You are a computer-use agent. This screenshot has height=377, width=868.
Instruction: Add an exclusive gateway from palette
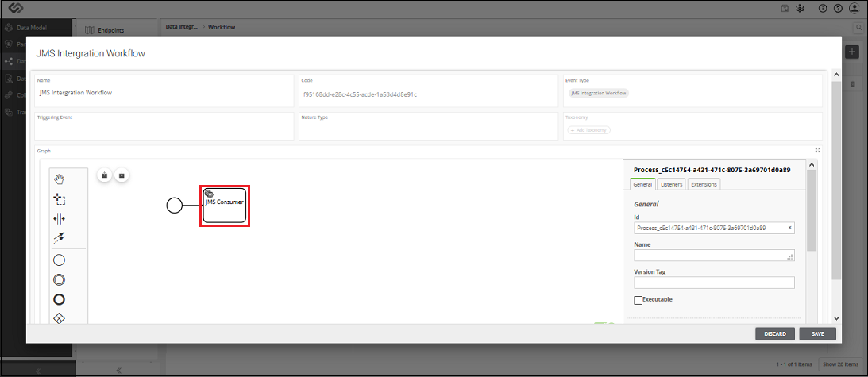click(x=60, y=318)
